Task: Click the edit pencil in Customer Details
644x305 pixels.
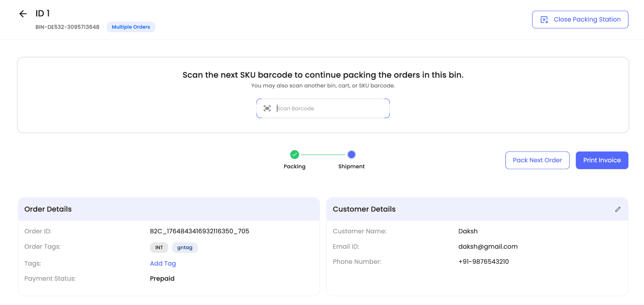Action: point(618,209)
